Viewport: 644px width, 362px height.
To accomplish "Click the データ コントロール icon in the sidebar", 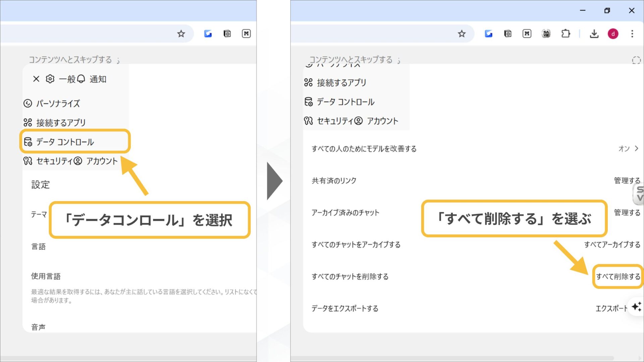I will point(28,142).
